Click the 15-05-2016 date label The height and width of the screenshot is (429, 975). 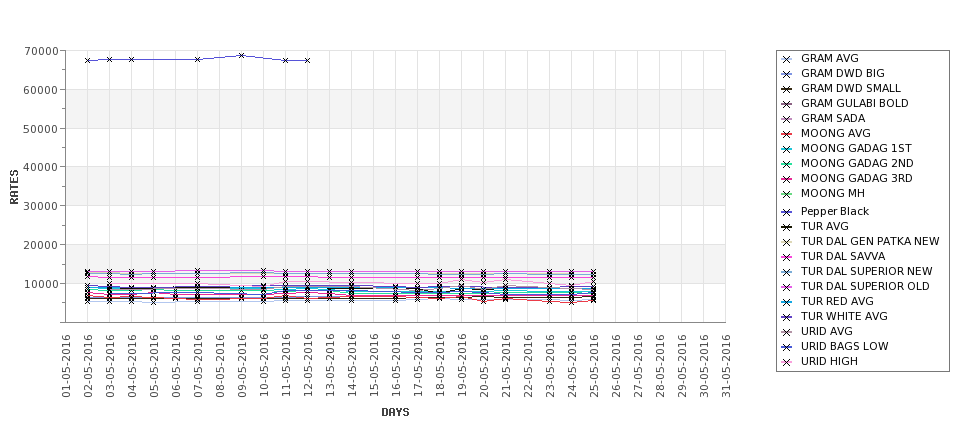point(374,366)
